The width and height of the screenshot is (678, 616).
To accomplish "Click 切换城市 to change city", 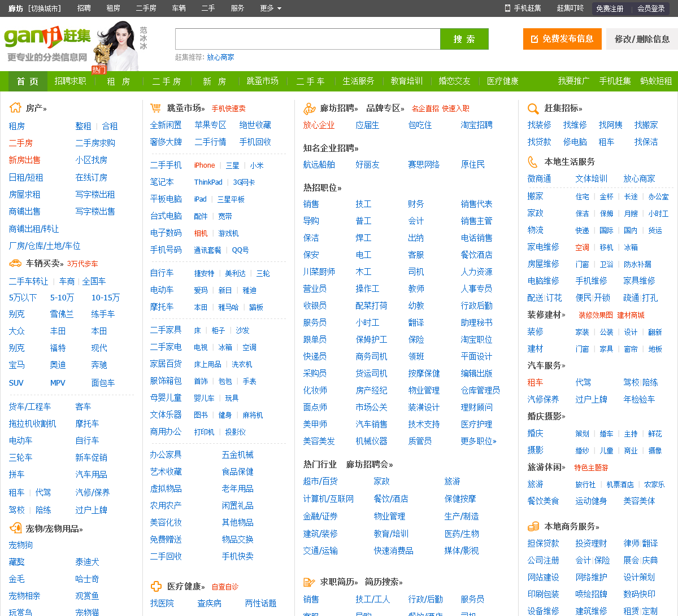I will (45, 8).
